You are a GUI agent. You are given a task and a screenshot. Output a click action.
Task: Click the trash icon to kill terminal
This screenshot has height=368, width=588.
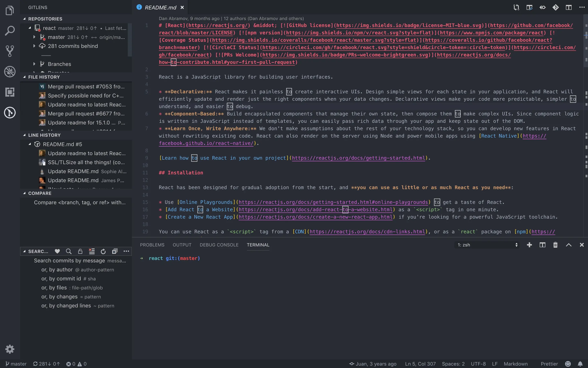point(555,245)
